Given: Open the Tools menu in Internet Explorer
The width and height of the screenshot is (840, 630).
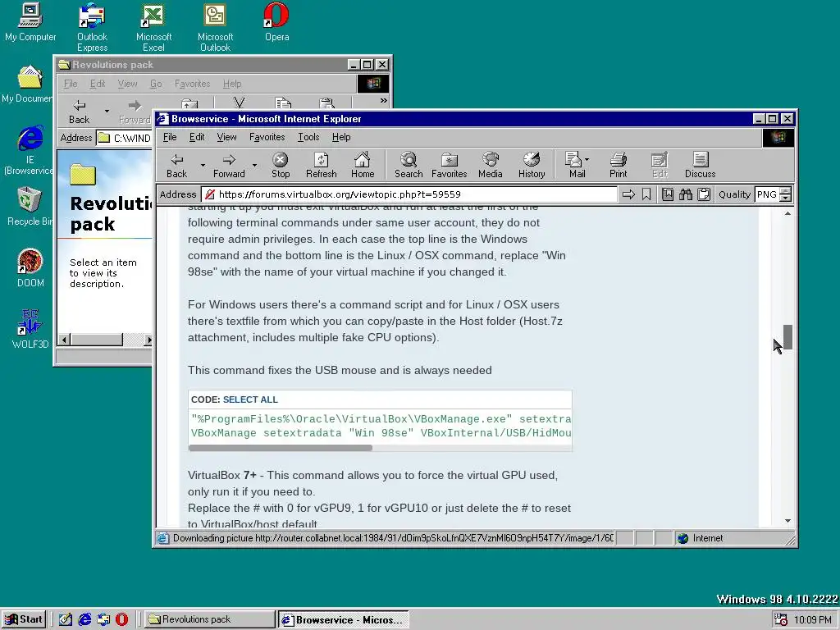Looking at the screenshot, I should point(308,137).
